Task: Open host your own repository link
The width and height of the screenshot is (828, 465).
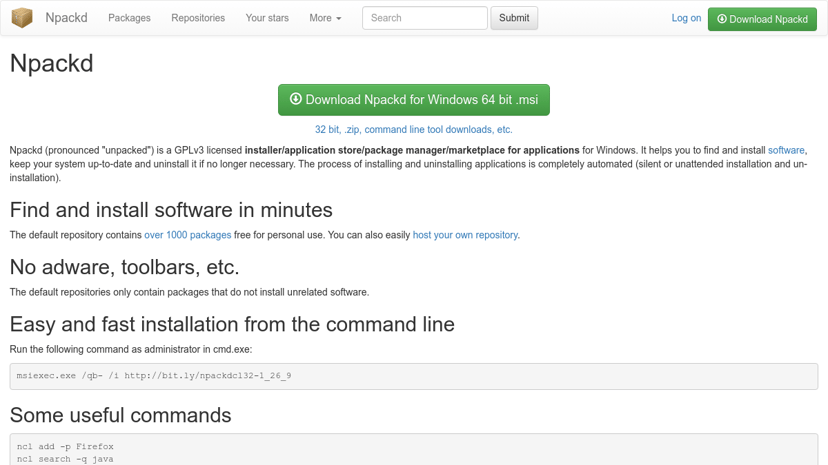Action: pos(465,235)
